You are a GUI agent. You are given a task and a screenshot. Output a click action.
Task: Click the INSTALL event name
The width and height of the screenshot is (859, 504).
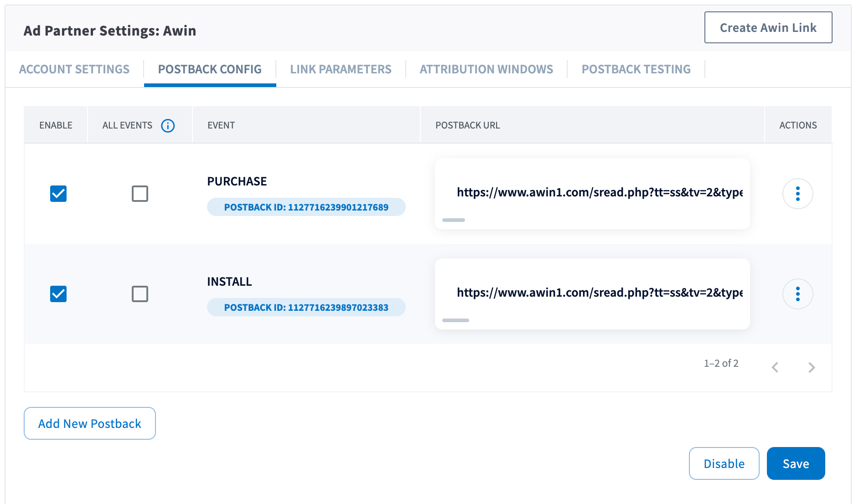click(x=229, y=282)
